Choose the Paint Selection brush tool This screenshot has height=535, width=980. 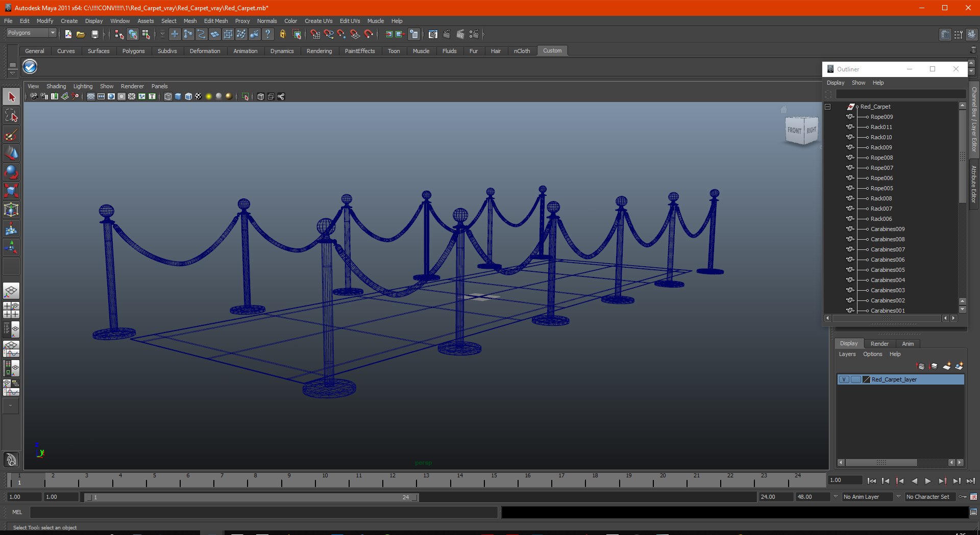[x=11, y=135]
